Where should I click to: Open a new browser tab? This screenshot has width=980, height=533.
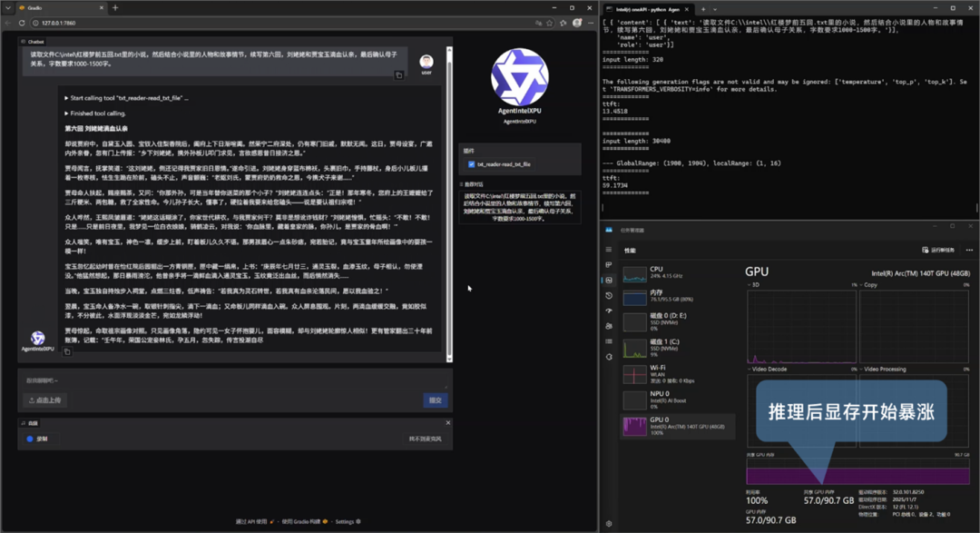pos(115,8)
